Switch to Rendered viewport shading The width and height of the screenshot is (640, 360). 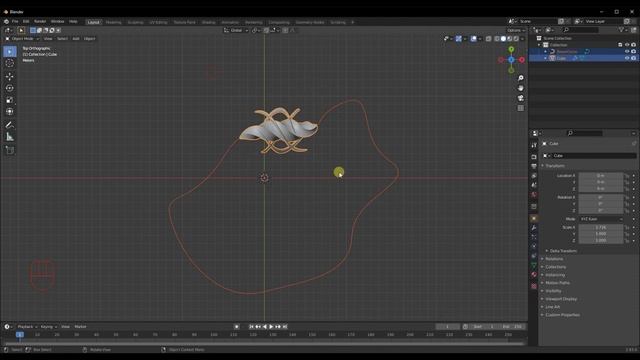[x=516, y=39]
